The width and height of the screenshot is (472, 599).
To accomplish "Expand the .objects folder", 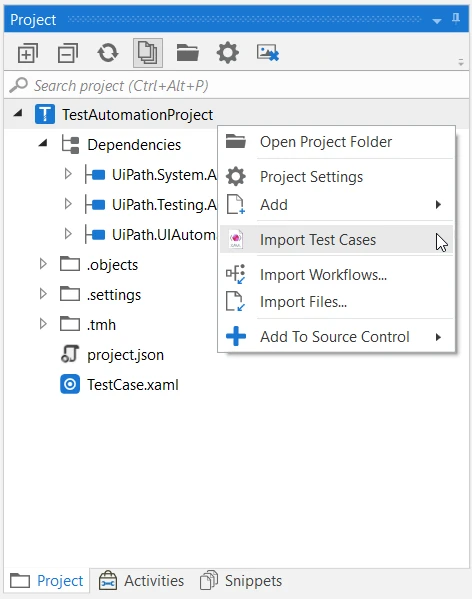I will coord(43,264).
